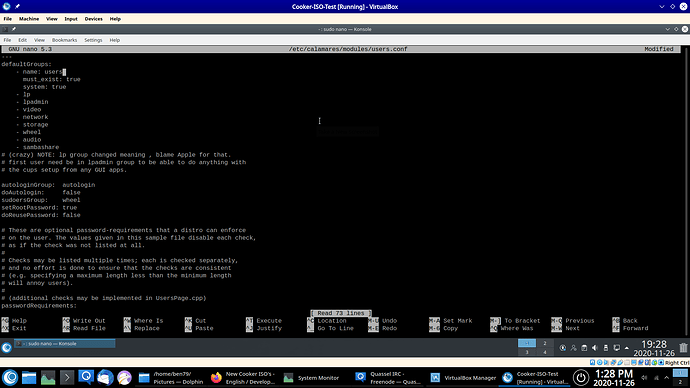Click the pin icon in Konsole title bar
Screen dimensions: 690x388
click(14, 29)
